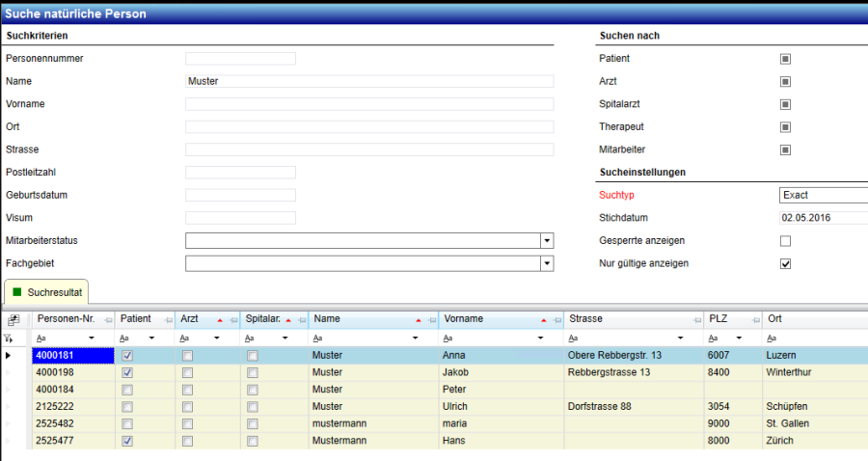Screen dimensions: 868x461
Task: Select row with Personen-Nr. 2125222
Action: point(73,407)
